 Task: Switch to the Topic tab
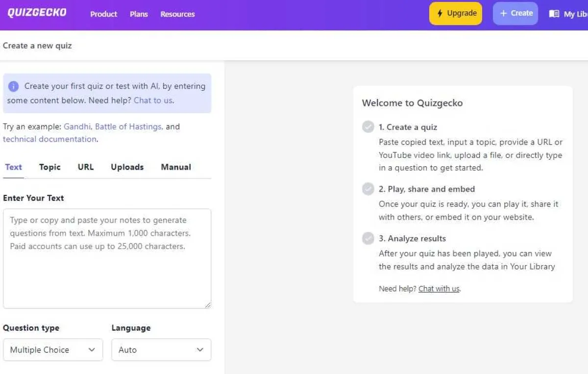point(50,167)
